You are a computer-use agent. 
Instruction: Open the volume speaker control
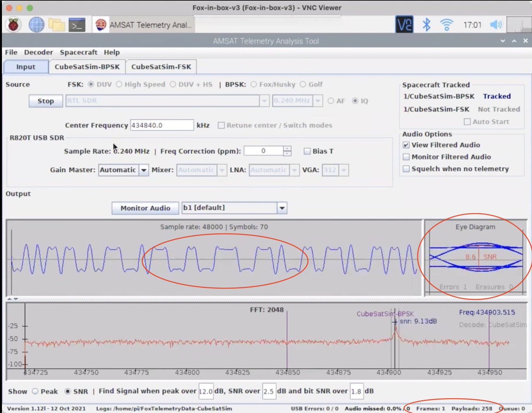tap(496, 25)
